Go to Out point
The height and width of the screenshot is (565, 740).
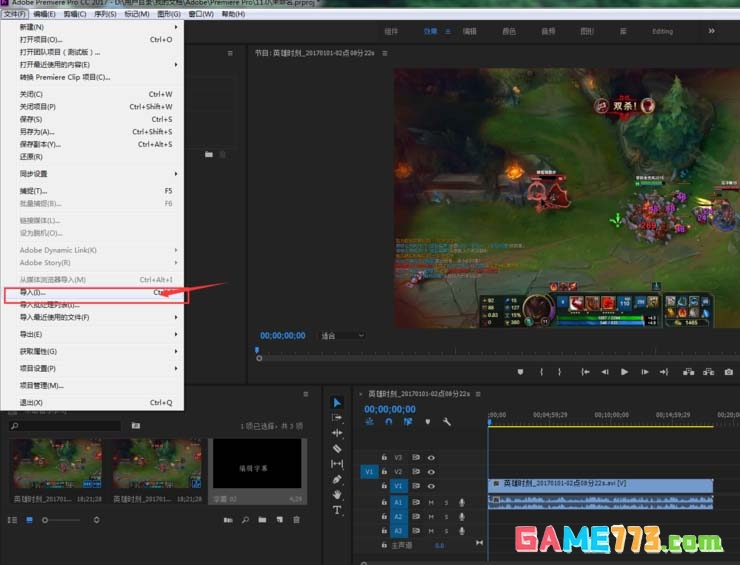(x=664, y=372)
